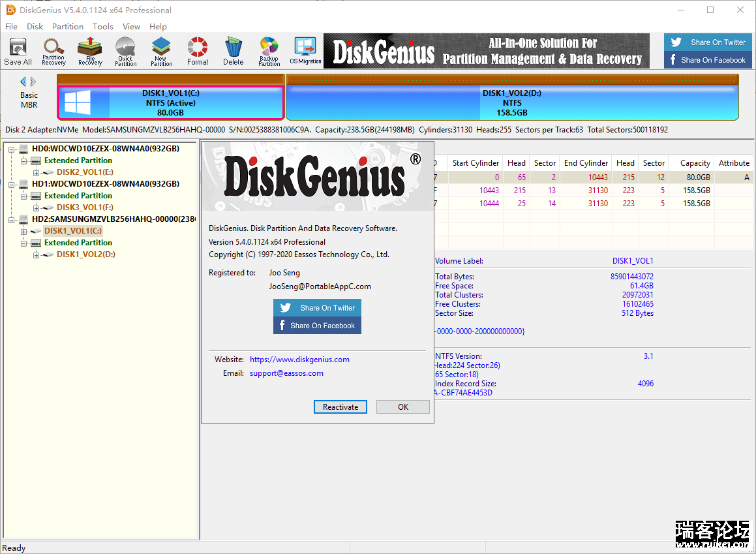Create a New Partition
Screen dimensions: 756x554
point(161,51)
